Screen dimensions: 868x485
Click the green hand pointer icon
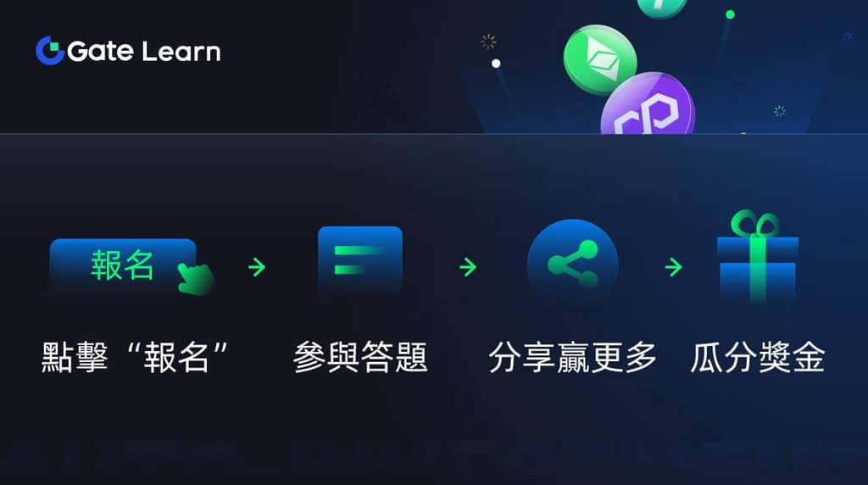pos(196,278)
